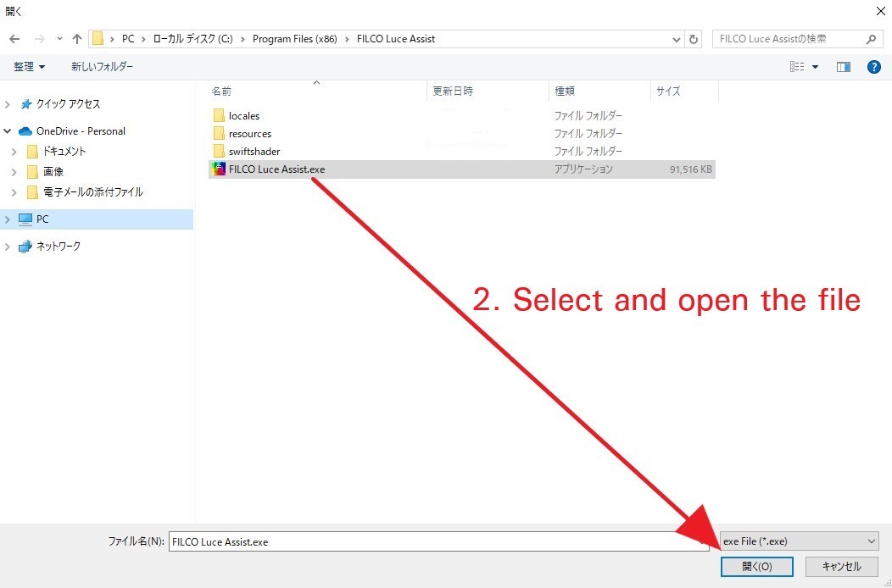Click the resources folder icon
This screenshot has height=588, width=892.
tap(219, 134)
